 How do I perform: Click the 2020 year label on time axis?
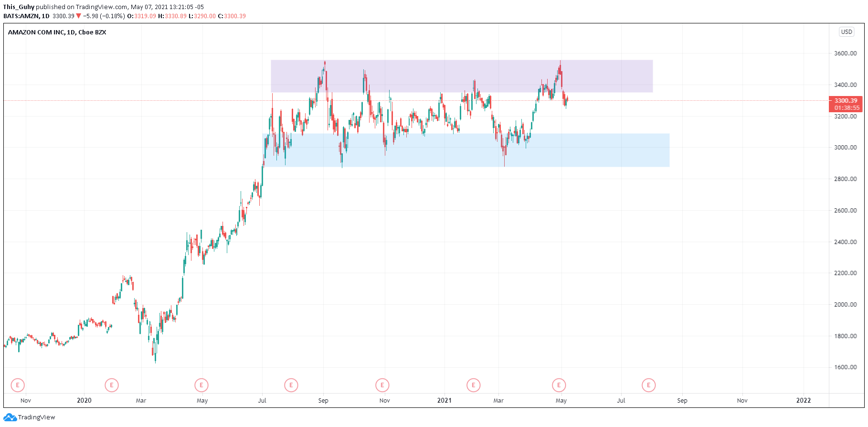coord(84,401)
